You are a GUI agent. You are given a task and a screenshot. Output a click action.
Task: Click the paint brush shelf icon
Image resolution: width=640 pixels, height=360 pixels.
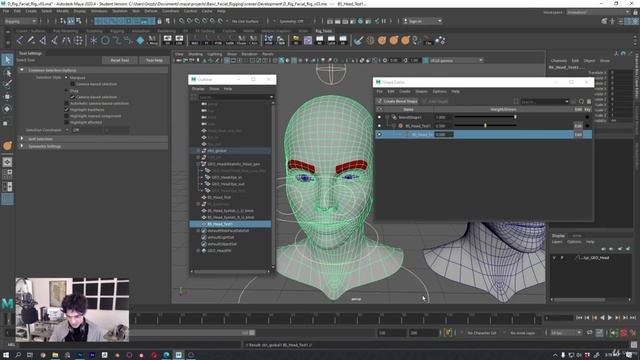(358, 40)
